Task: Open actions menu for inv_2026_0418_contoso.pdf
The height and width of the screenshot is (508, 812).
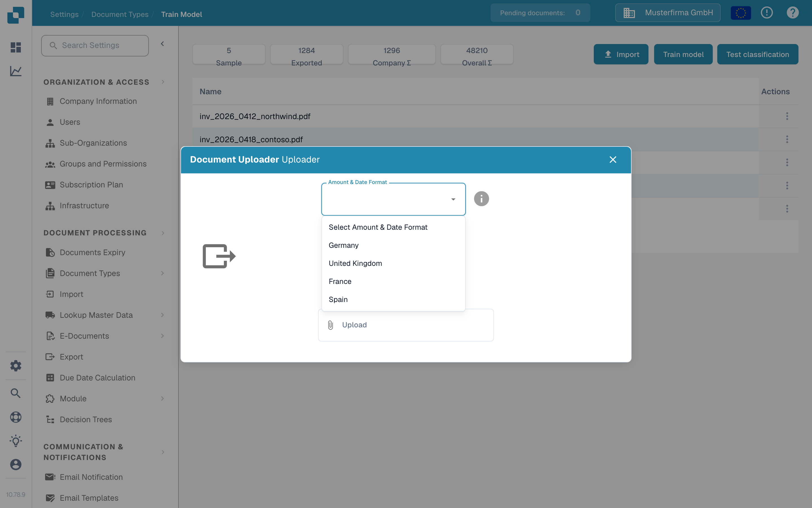Action: [787, 139]
